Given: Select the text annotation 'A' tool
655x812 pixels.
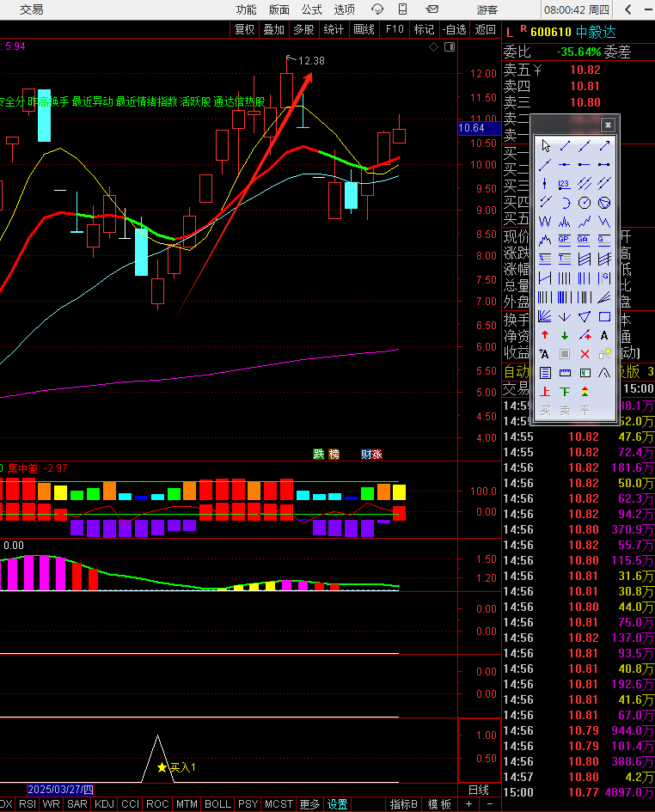Looking at the screenshot, I should click(604, 335).
